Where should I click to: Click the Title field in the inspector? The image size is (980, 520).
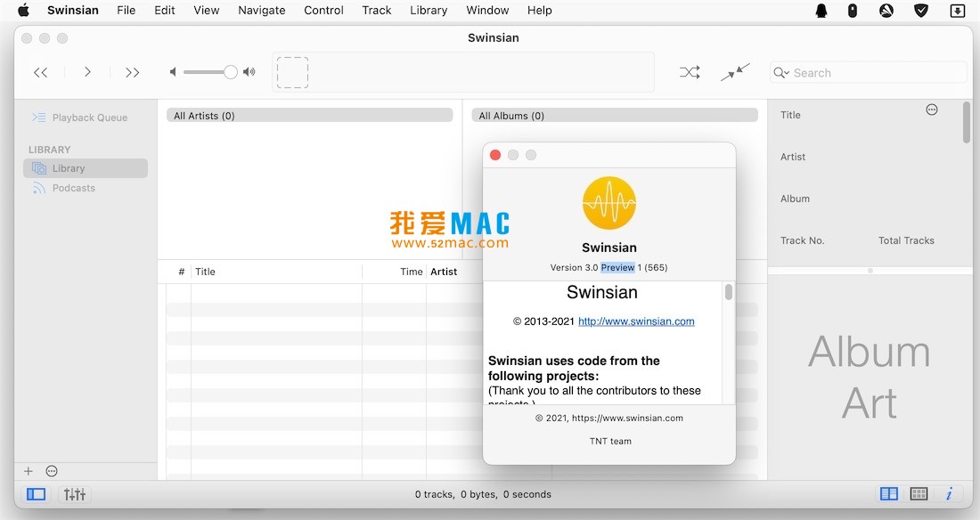click(x=790, y=115)
